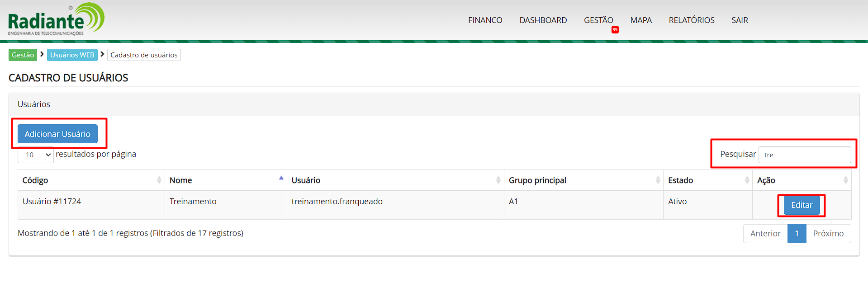Image resolution: width=868 pixels, height=301 pixels.
Task: Sort table by Estado column
Action: [x=707, y=180]
